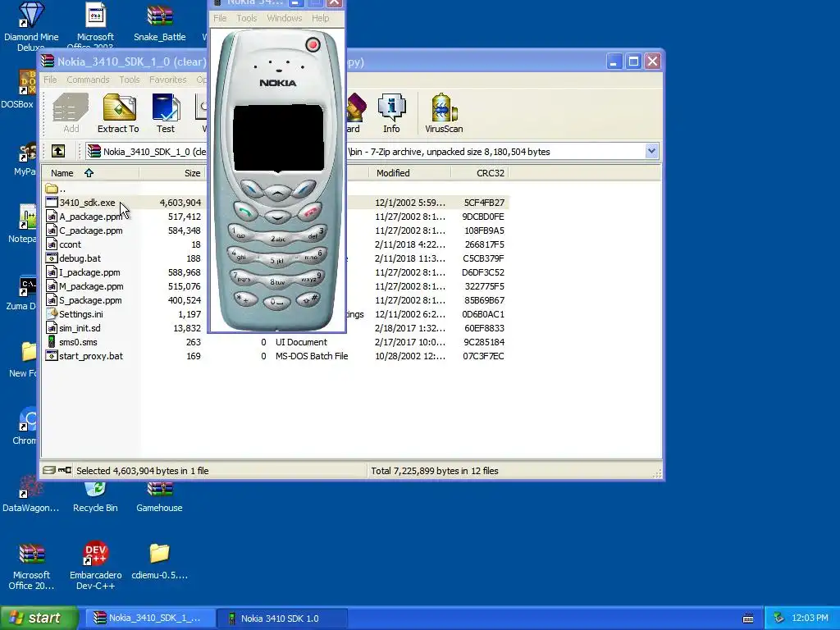The width and height of the screenshot is (840, 630).
Task: Open the Diamond Mine Deluxe desktop icon
Action: click(x=31, y=25)
